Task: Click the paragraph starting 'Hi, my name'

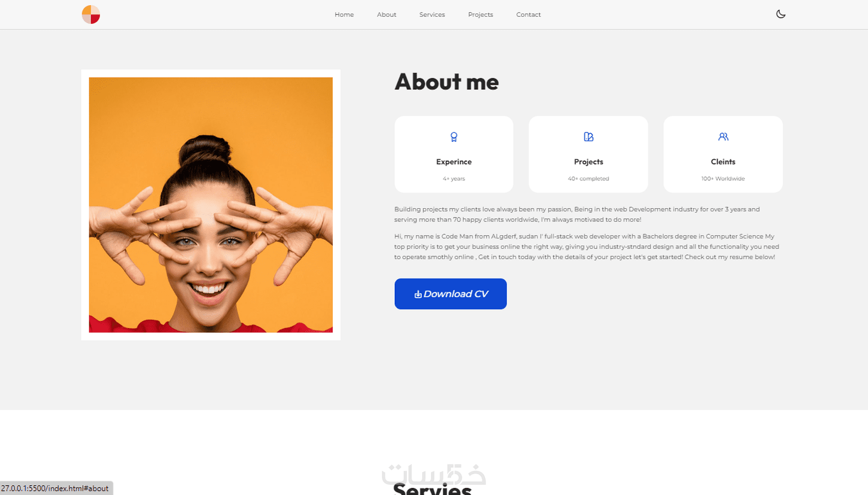Action: tap(587, 246)
